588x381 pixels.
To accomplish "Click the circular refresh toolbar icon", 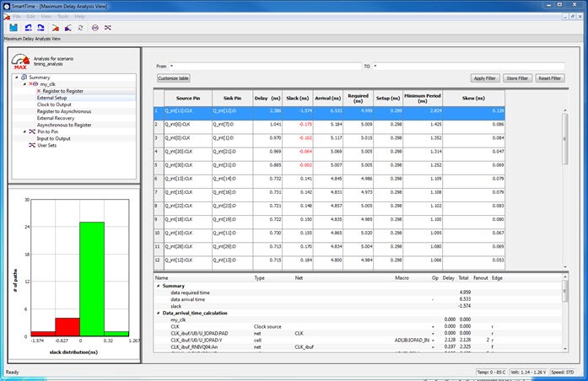I will point(80,27).
